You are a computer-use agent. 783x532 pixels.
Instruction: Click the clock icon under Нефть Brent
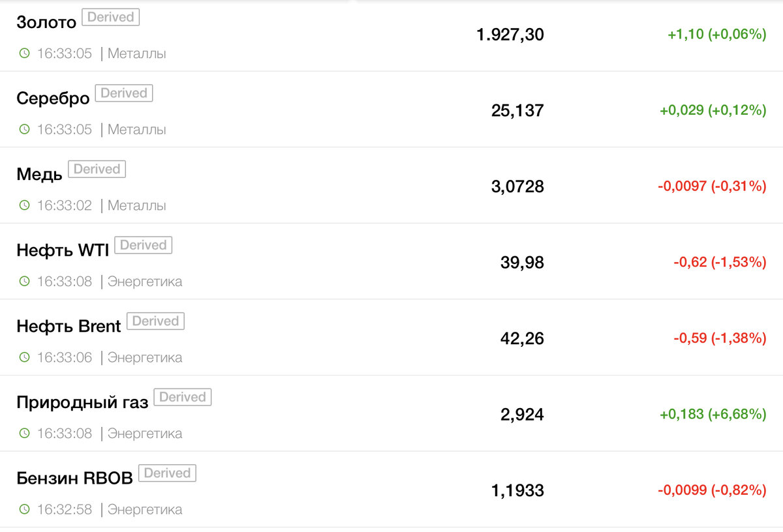click(24, 357)
